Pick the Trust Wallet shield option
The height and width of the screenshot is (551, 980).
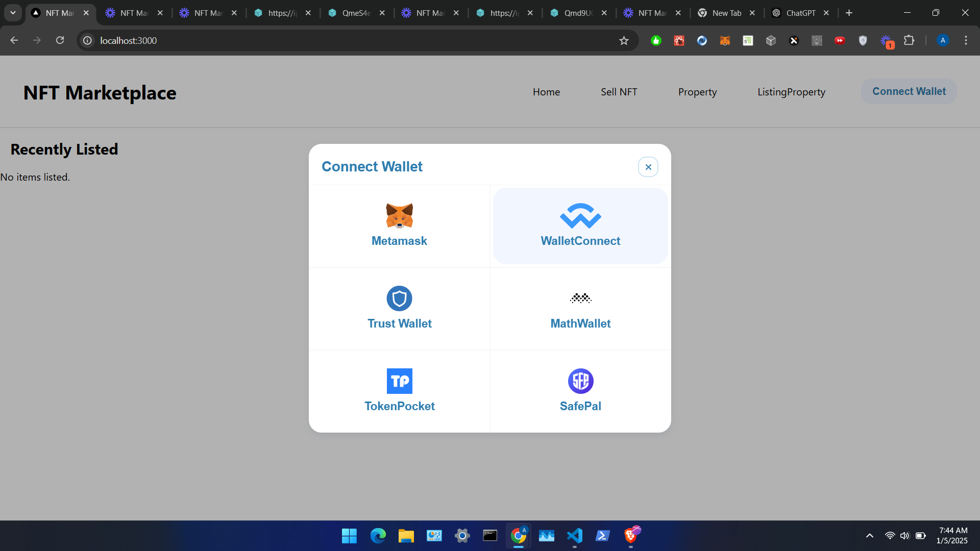click(399, 309)
